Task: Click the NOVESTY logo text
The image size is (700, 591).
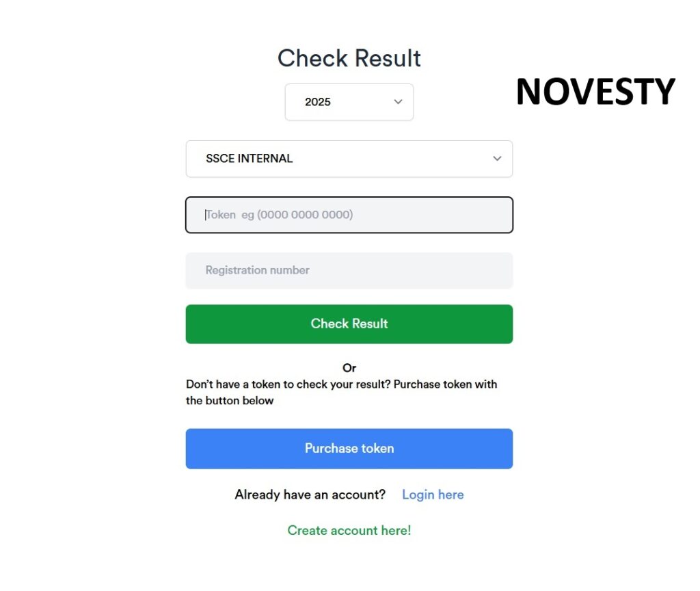Action: 595,91
